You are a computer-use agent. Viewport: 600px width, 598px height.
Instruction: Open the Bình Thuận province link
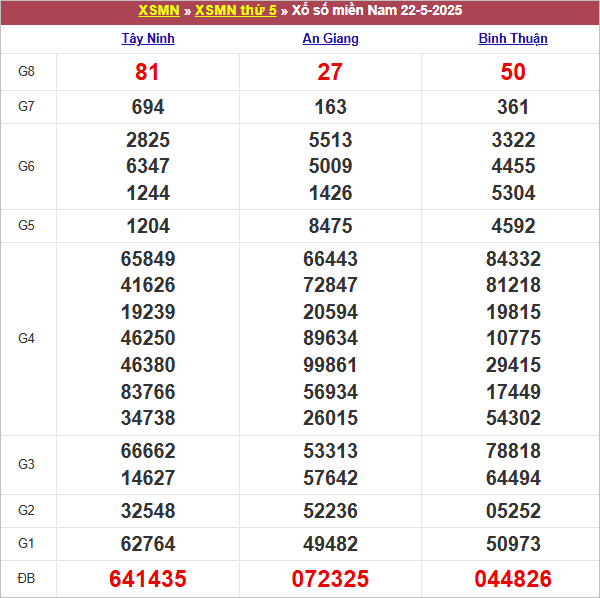513,39
